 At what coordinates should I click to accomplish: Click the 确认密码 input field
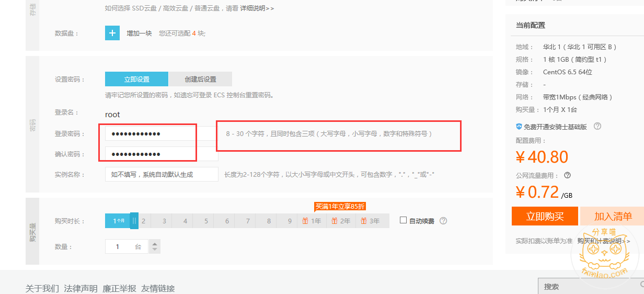click(x=162, y=154)
